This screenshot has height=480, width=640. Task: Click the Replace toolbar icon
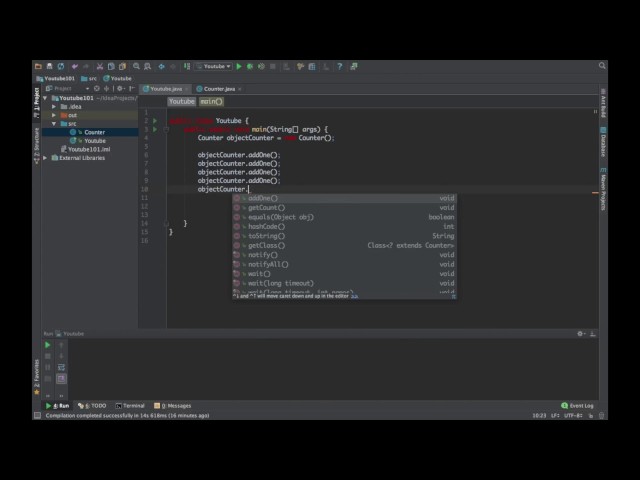pyautogui.click(x=147, y=66)
